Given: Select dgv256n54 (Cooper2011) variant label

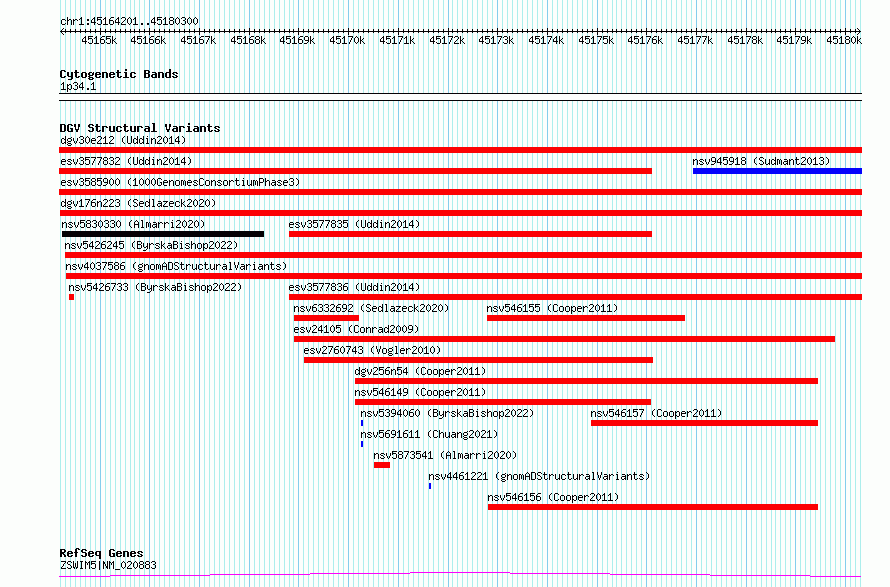Looking at the screenshot, I should point(420,371).
